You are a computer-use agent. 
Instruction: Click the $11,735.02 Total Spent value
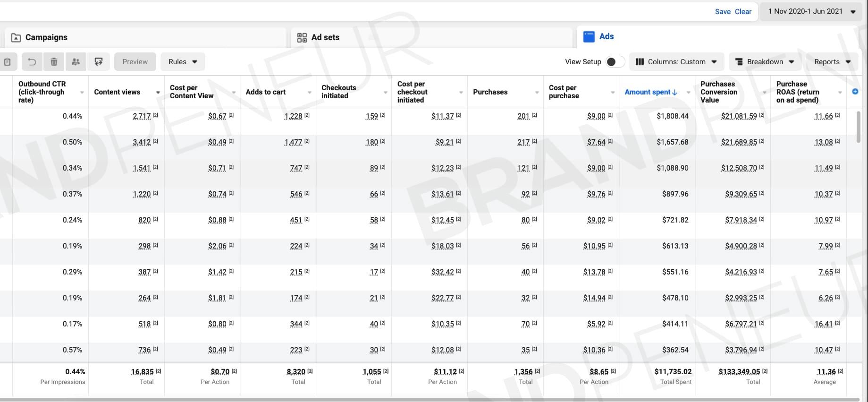[x=673, y=372]
